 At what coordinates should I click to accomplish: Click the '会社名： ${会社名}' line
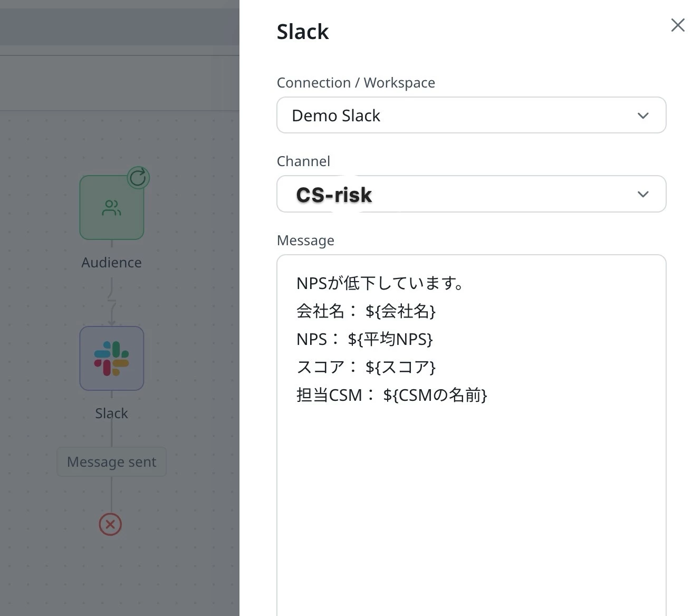366,311
